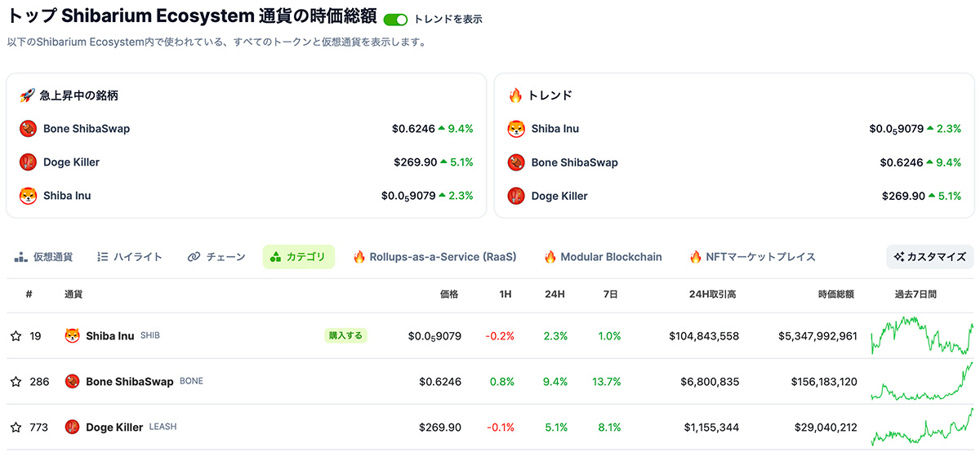Open Rollups-as-a-Service (RaaS) category
Viewport: 980px width, 452px height.
click(x=434, y=257)
